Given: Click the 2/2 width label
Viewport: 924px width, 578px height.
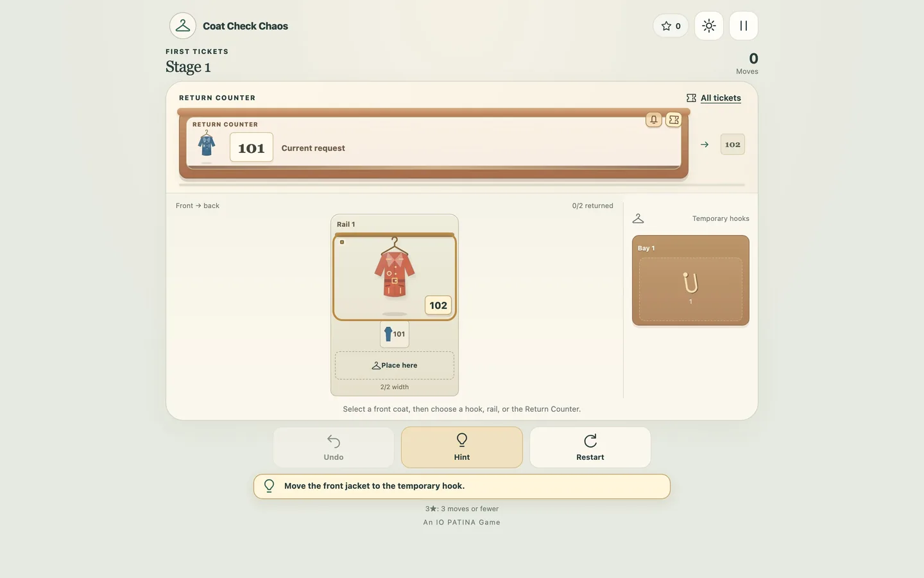Looking at the screenshot, I should (395, 387).
